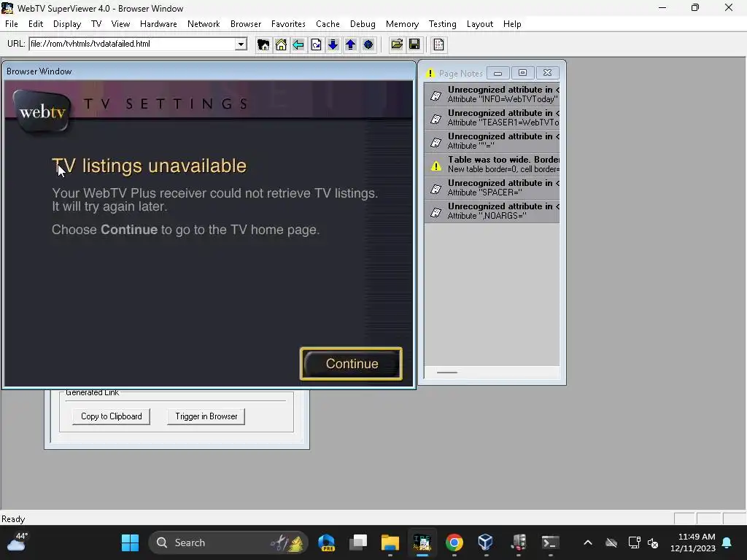Click Copy to Clipboard button
The image size is (747, 560).
[112, 416]
